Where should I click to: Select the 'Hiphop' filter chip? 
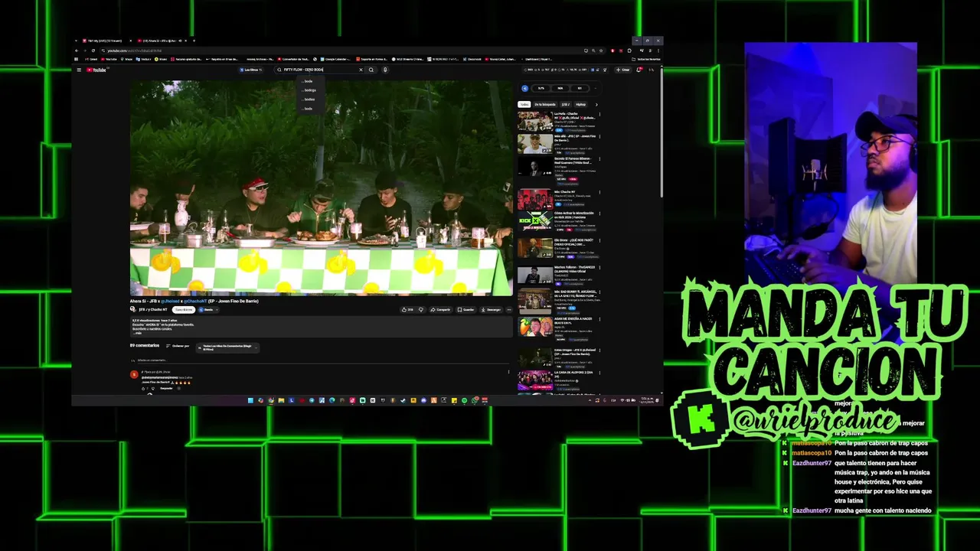pyautogui.click(x=580, y=104)
